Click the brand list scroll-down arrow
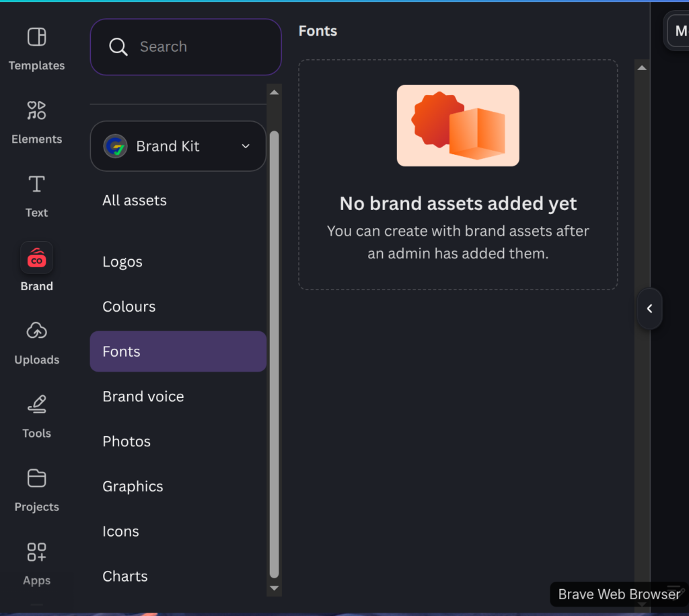The image size is (689, 616). click(275, 588)
